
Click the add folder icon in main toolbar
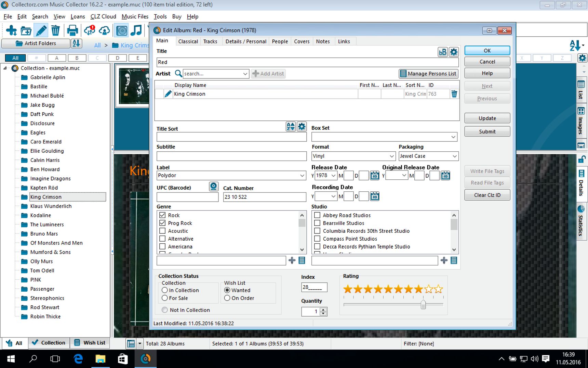click(26, 30)
